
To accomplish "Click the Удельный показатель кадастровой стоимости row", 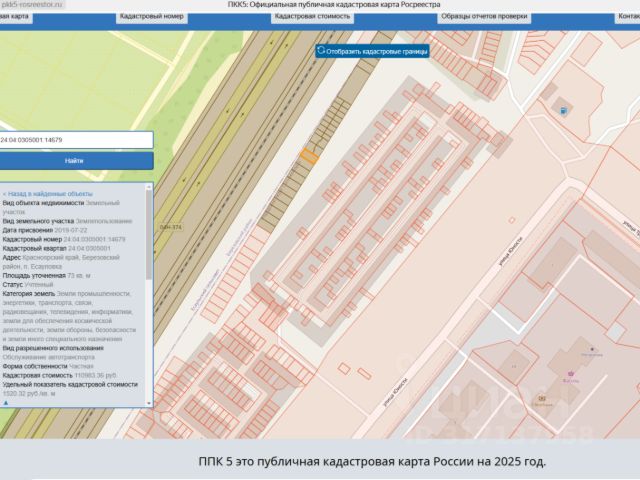I will click(x=70, y=389).
